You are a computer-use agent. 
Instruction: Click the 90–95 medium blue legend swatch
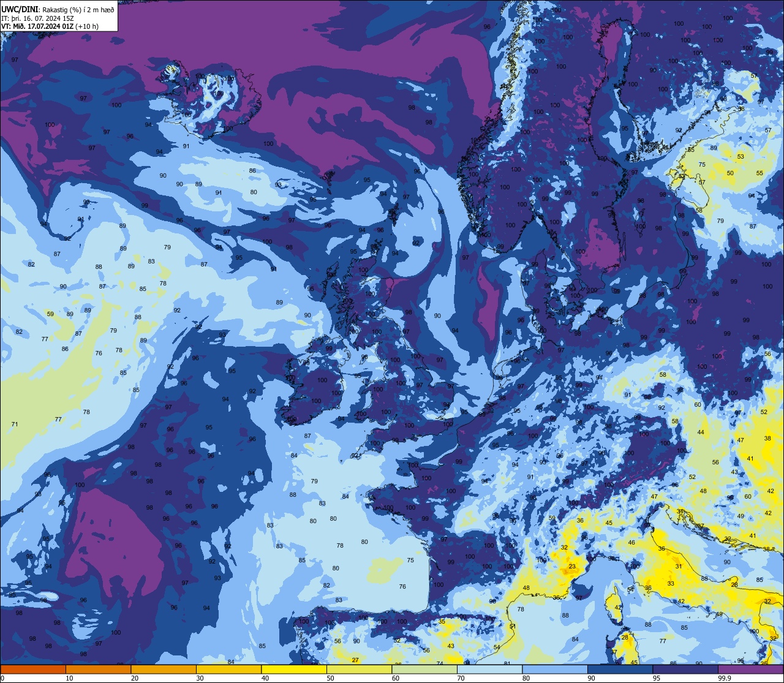[x=620, y=669]
